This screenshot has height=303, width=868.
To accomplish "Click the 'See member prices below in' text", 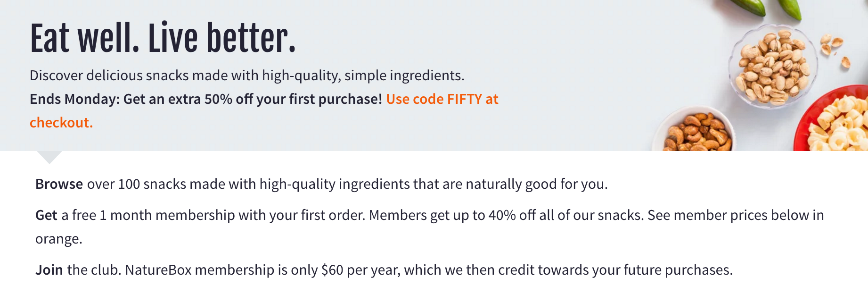I will tap(736, 215).
